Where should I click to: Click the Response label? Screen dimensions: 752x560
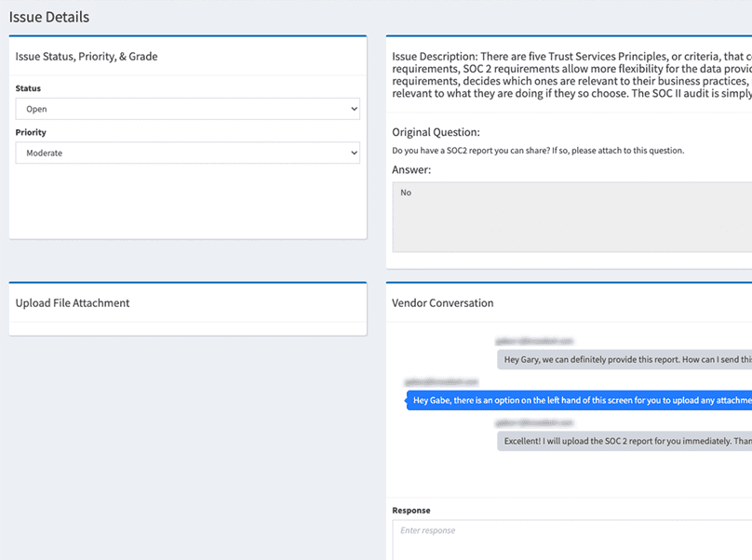tap(411, 511)
